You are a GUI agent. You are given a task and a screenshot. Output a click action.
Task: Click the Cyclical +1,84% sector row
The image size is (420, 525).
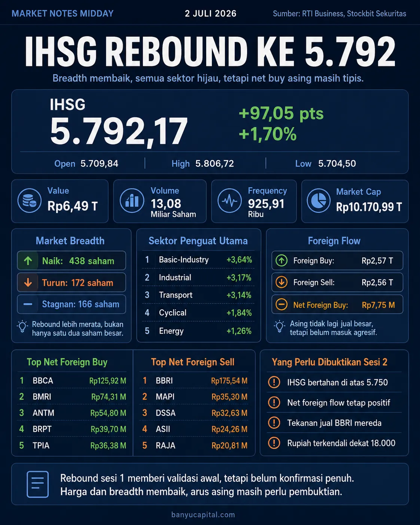point(198,313)
